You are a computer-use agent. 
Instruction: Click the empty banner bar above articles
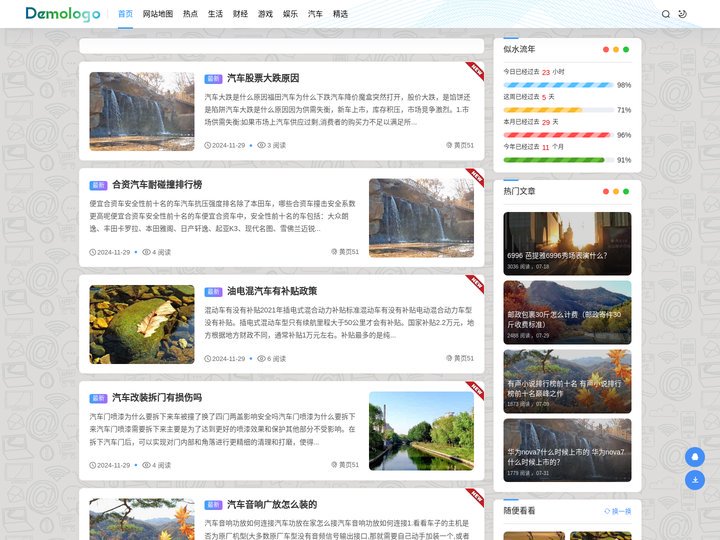tap(281, 46)
